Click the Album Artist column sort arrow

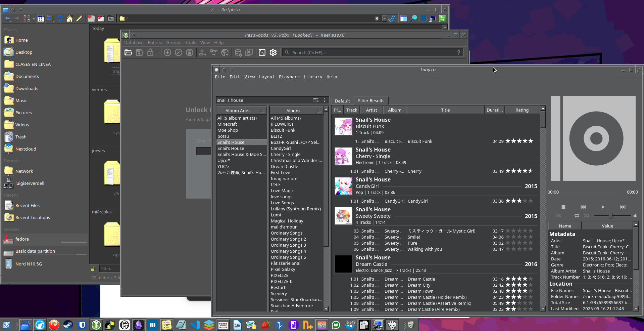tap(262, 111)
